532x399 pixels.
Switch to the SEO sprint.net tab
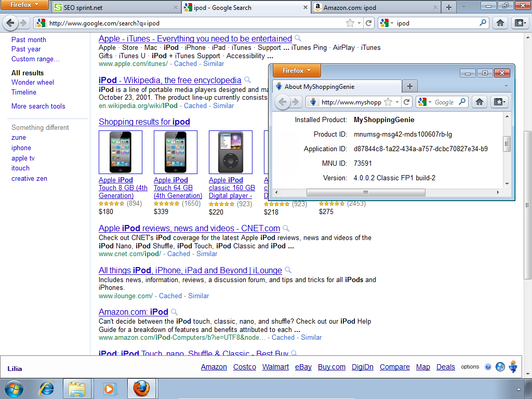coord(115,8)
